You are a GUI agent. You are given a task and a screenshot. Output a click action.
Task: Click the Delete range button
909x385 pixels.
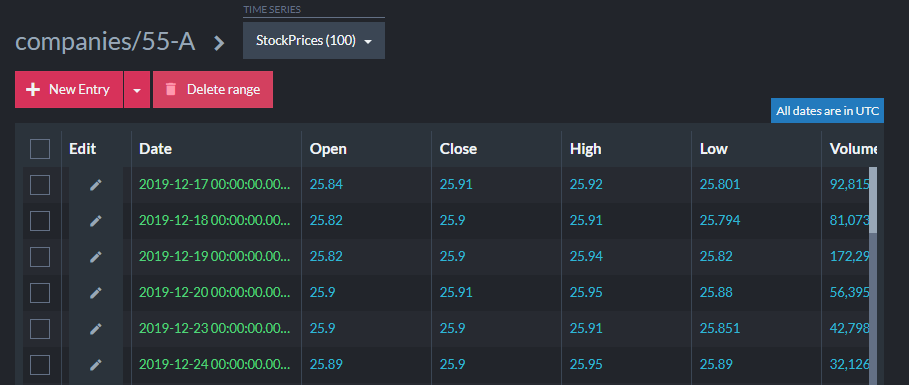click(213, 90)
